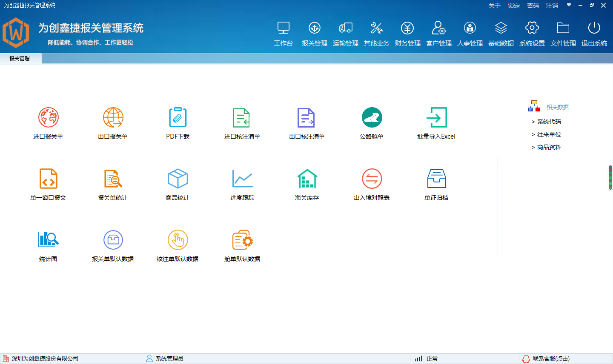The height and width of the screenshot is (364, 613).
Task: Open the 进口报关单 import declaration icon
Action: coord(48,118)
